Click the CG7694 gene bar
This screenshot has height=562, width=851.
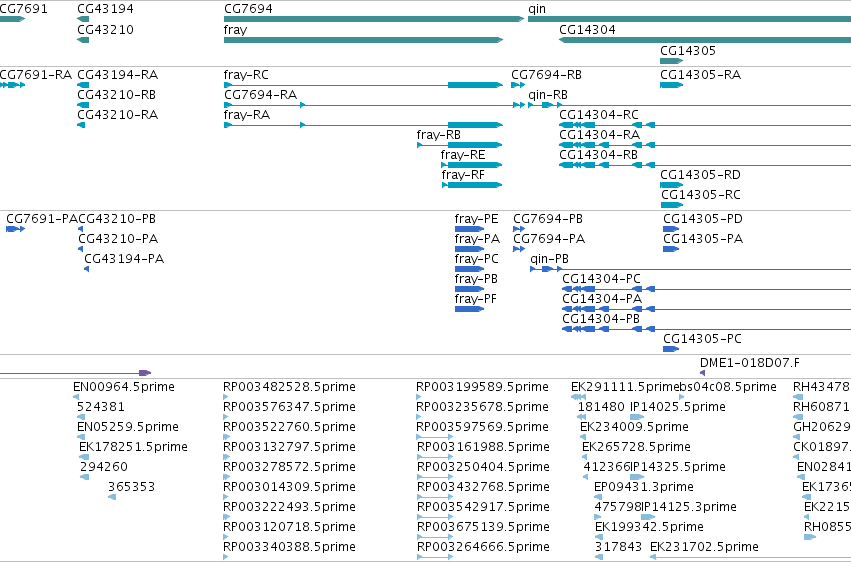pos(374,20)
